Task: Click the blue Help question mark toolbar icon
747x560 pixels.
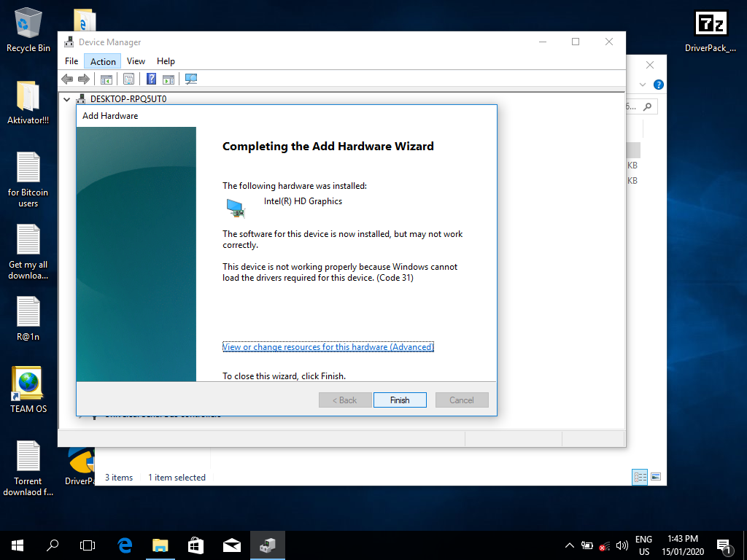Action: click(151, 79)
